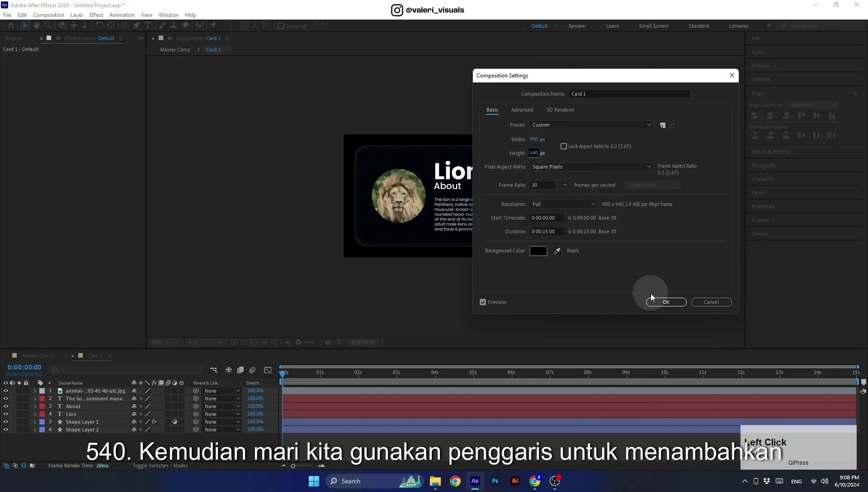Image resolution: width=868 pixels, height=492 pixels.
Task: Open the frame rate arrow dropdown
Action: point(565,185)
